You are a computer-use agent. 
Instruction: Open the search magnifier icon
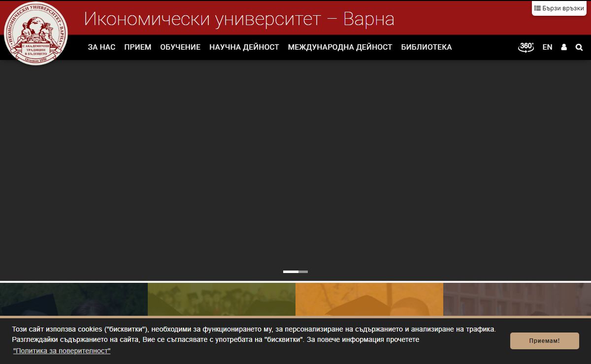(579, 47)
